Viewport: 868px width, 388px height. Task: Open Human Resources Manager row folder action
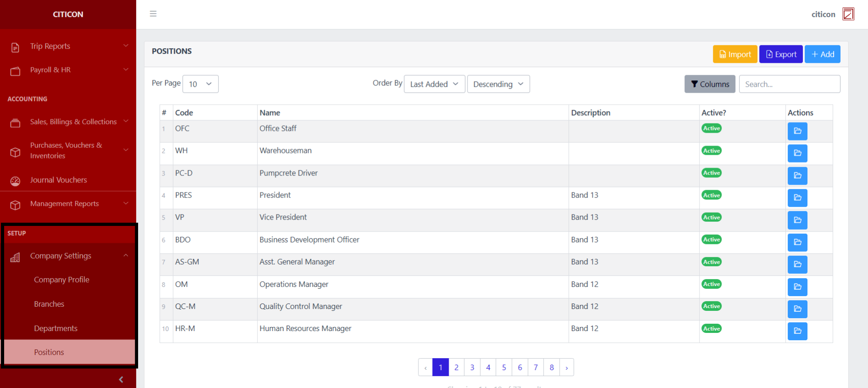click(797, 331)
